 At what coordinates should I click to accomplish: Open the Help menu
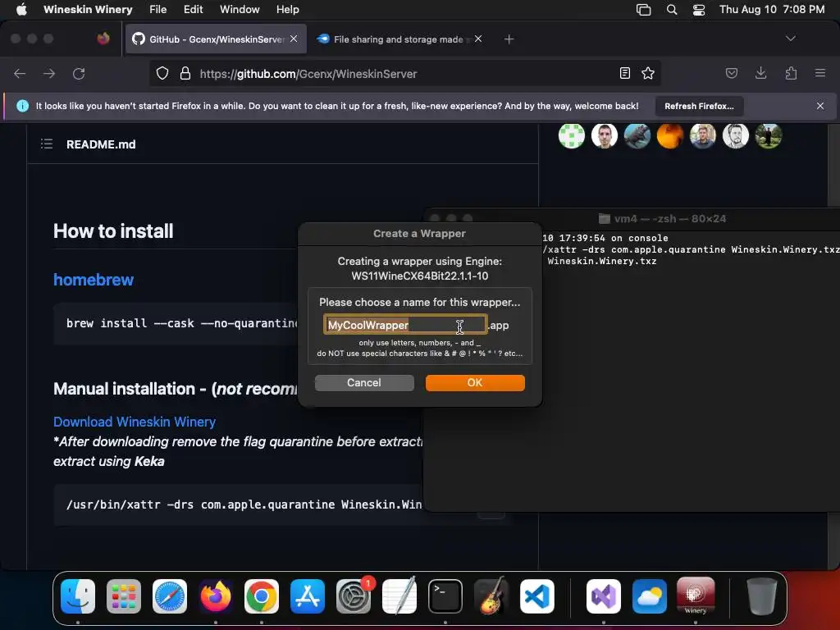click(287, 9)
